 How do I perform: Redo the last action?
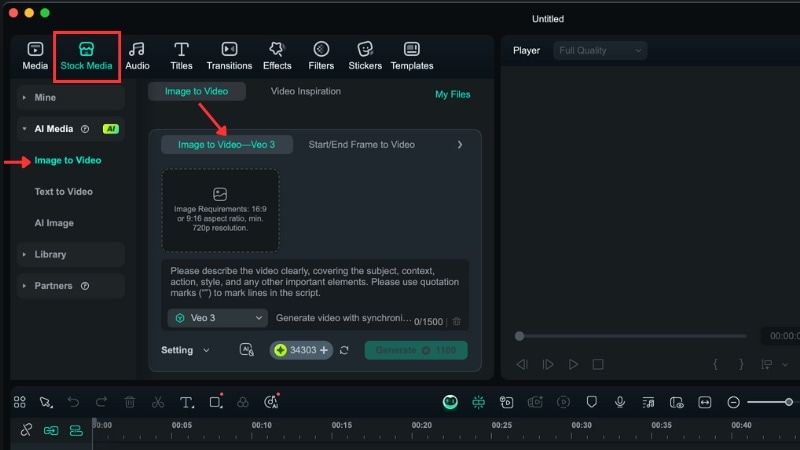(101, 402)
